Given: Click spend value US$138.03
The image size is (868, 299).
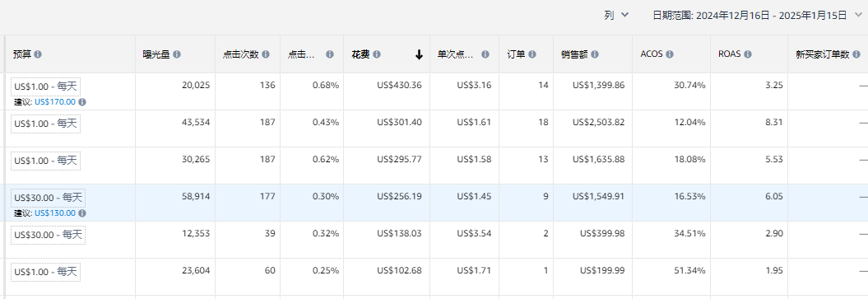Looking at the screenshot, I should pos(399,234).
